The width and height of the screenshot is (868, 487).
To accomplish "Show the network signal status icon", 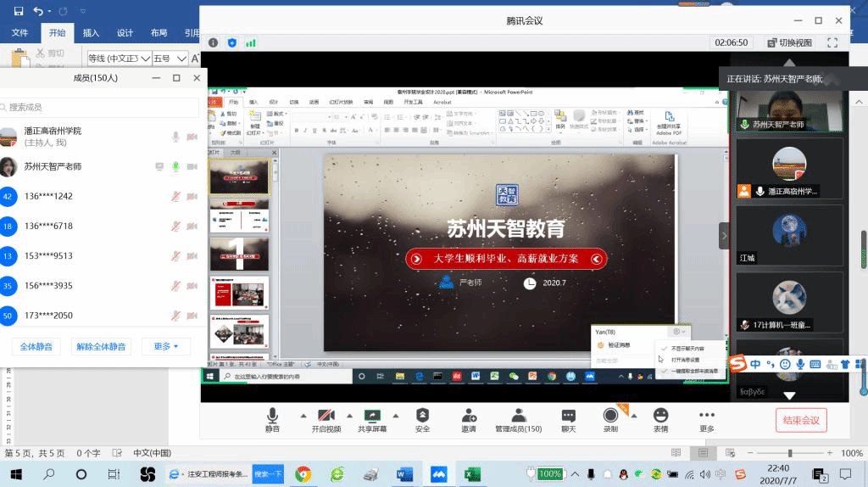I will coord(250,42).
